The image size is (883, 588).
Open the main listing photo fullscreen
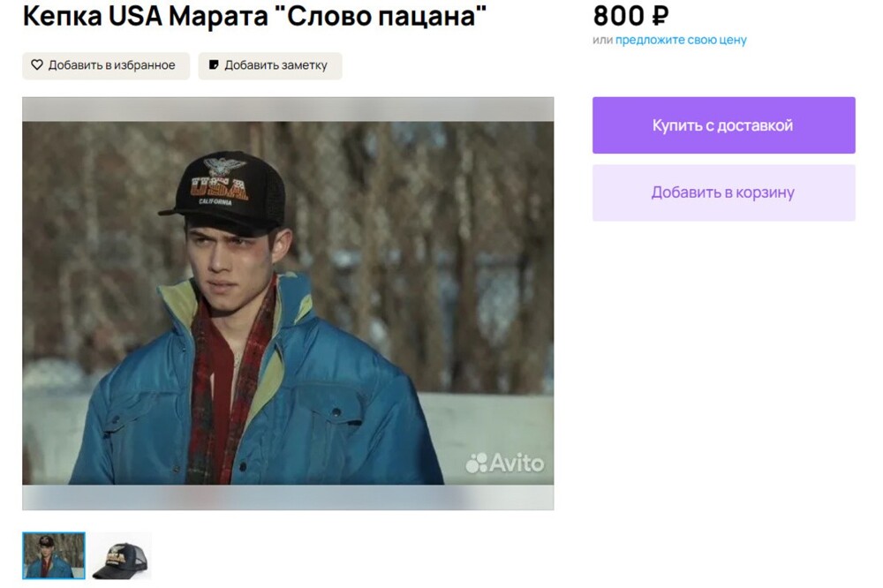pyautogui.click(x=288, y=303)
